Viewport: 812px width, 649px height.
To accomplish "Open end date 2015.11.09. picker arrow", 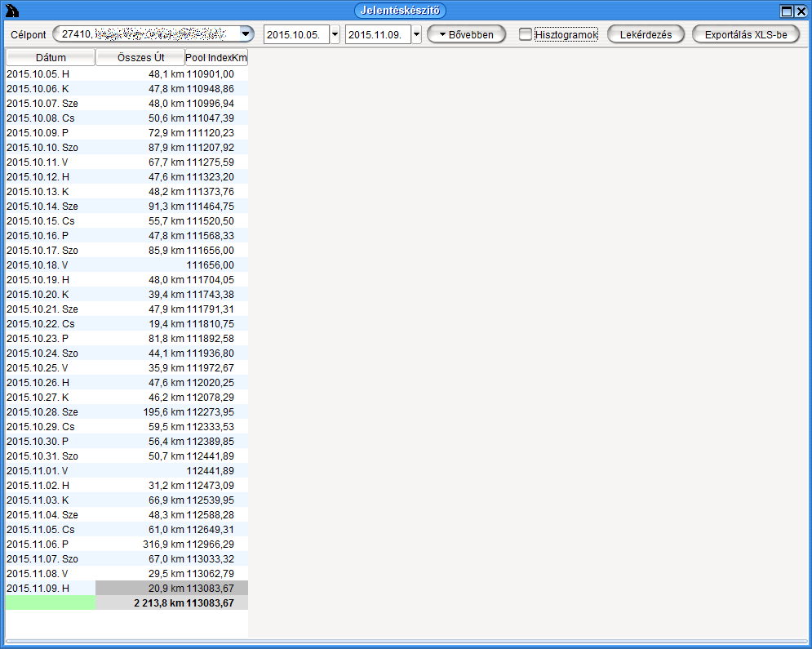I will click(416, 35).
